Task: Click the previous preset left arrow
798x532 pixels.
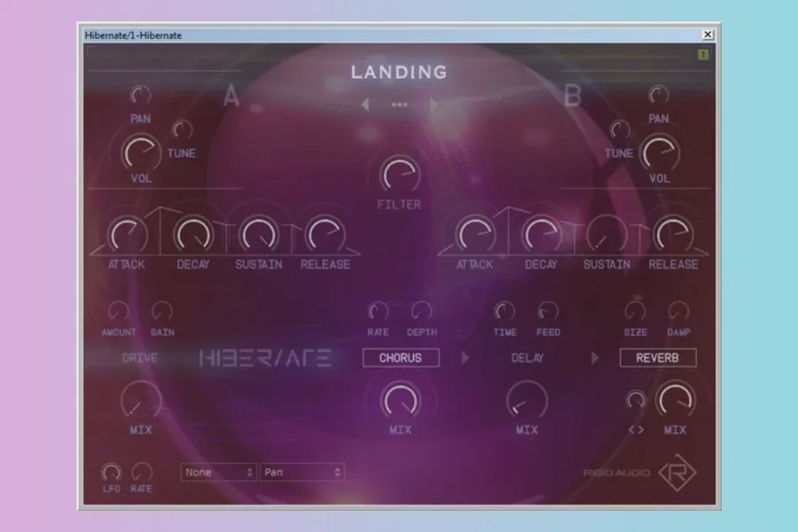Action: pos(364,105)
